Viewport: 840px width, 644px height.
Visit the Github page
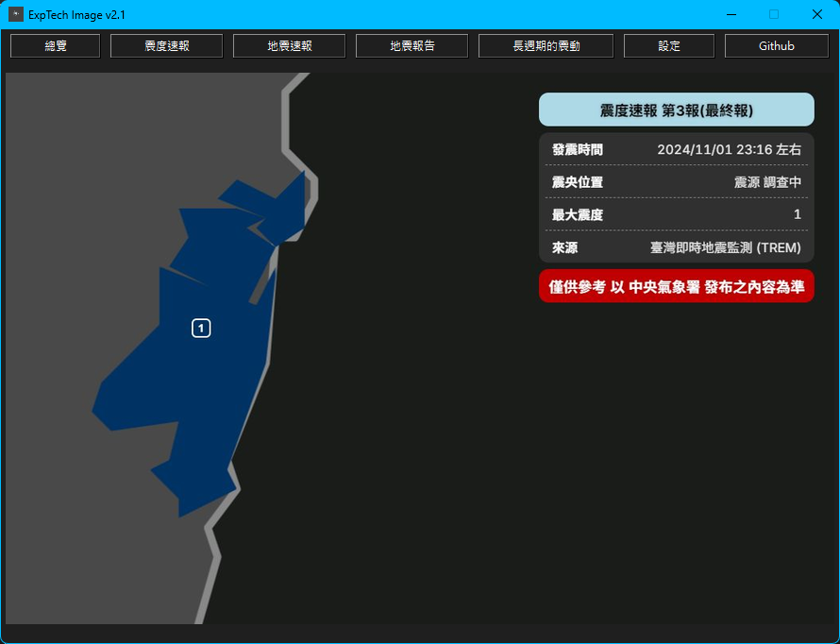pos(776,45)
